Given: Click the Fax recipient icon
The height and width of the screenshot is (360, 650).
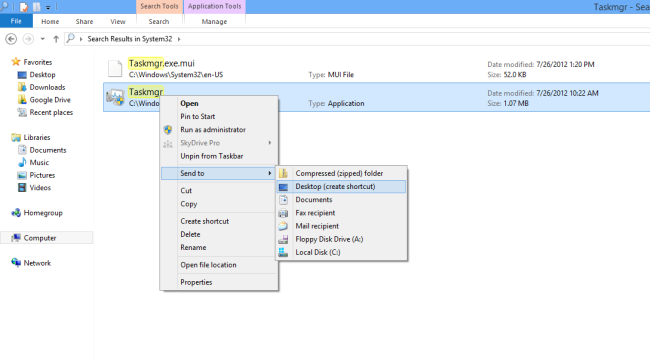Looking at the screenshot, I should (284, 213).
